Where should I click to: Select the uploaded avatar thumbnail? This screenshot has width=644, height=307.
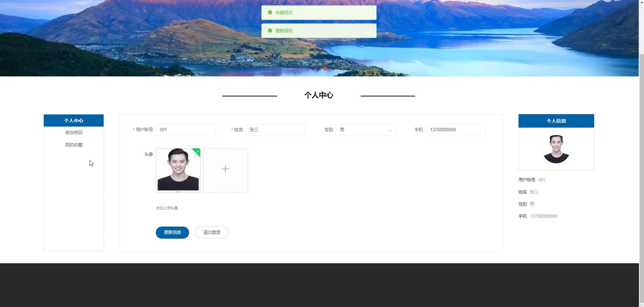click(178, 170)
